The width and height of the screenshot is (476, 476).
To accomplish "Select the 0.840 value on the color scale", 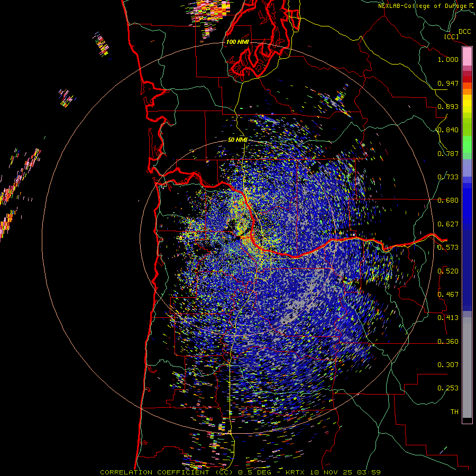I will pyautogui.click(x=448, y=130).
